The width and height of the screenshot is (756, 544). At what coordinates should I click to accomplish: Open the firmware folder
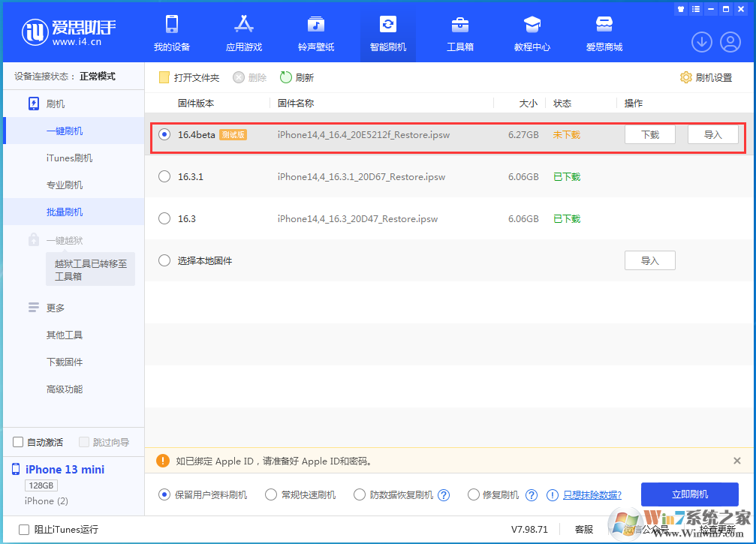188,77
